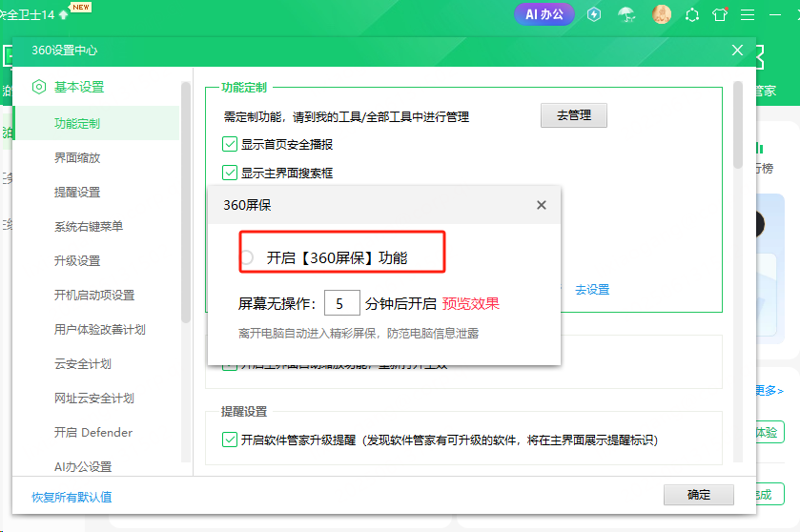Click the 去管理 button
This screenshot has width=800, height=532.
click(573, 115)
